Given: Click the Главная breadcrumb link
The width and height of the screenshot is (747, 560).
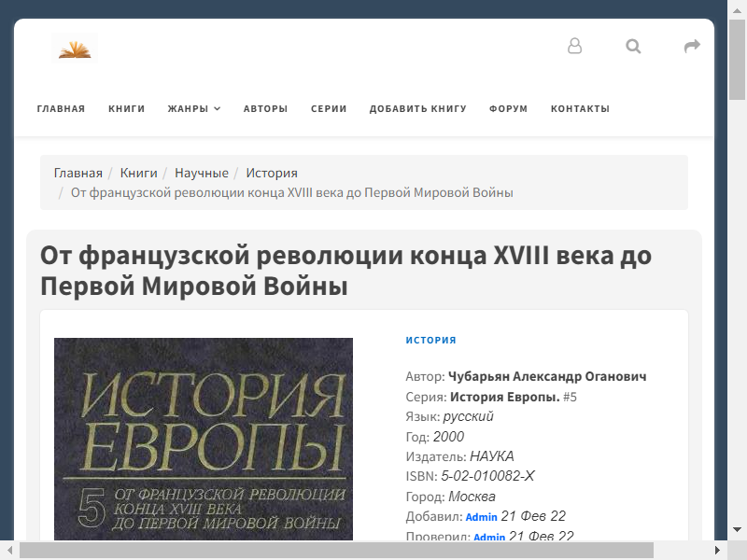Looking at the screenshot, I should click(x=78, y=173).
